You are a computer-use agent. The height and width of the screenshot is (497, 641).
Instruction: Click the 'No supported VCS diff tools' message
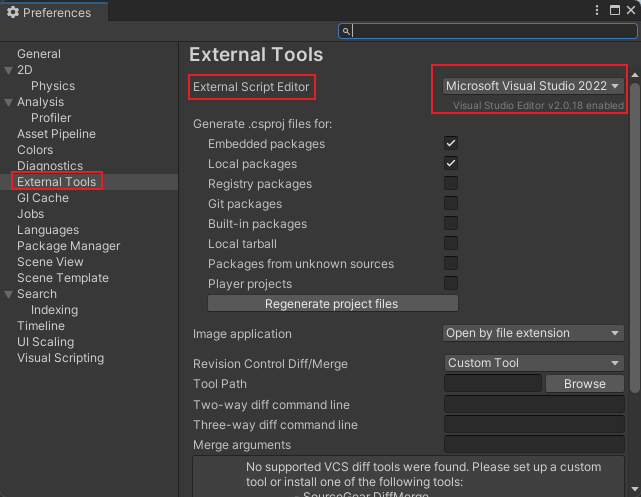coord(423,474)
